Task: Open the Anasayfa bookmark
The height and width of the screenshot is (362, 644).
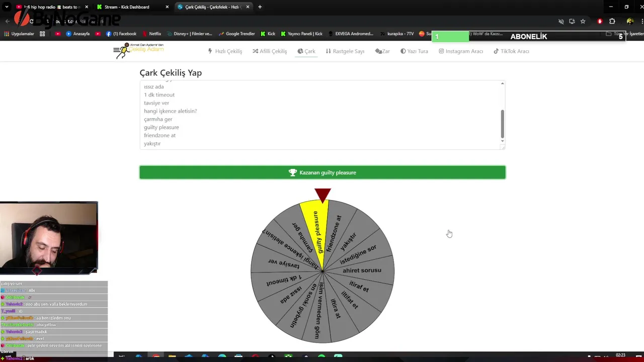Action: pos(77,34)
